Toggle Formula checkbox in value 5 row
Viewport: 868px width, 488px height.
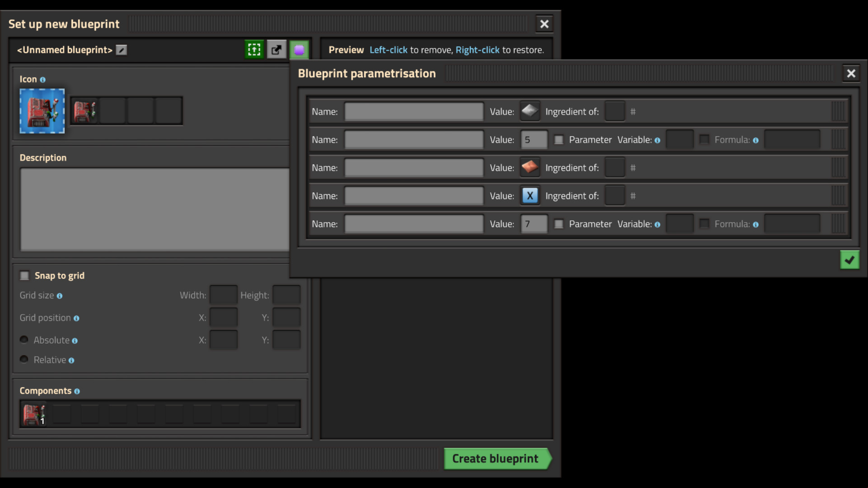(x=704, y=140)
